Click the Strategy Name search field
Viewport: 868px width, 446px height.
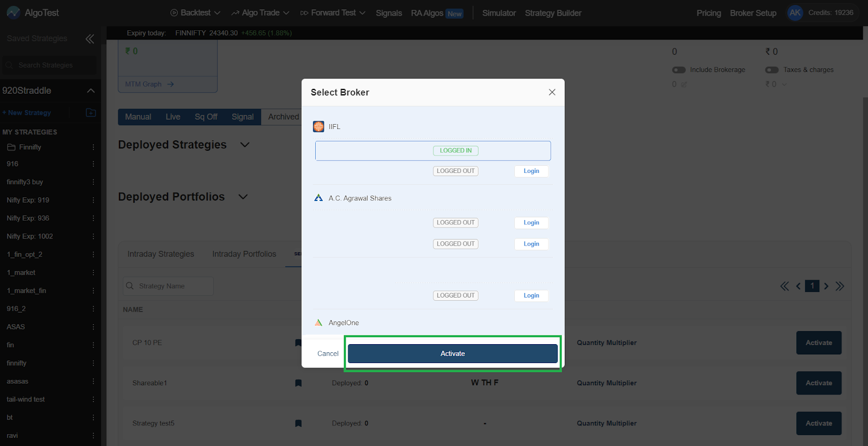[x=168, y=286]
